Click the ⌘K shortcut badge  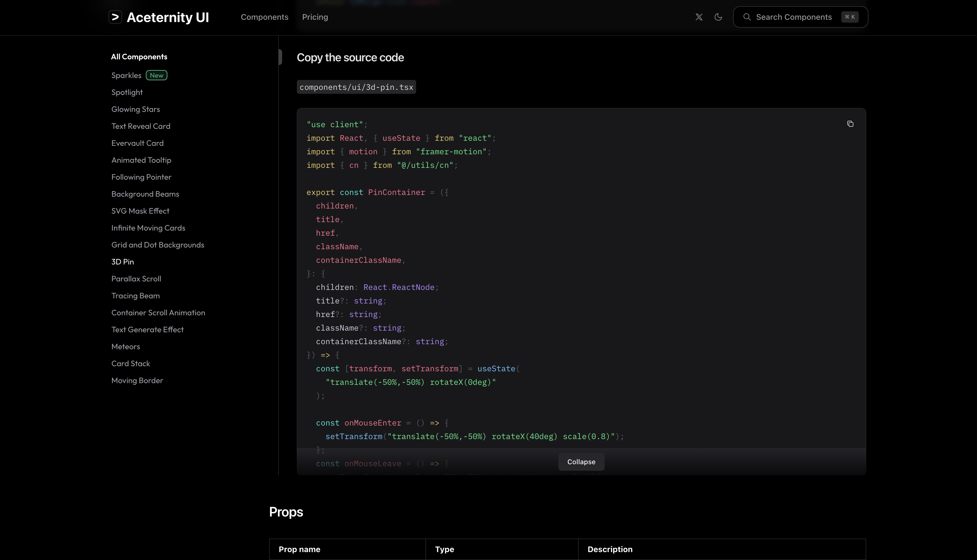850,17
